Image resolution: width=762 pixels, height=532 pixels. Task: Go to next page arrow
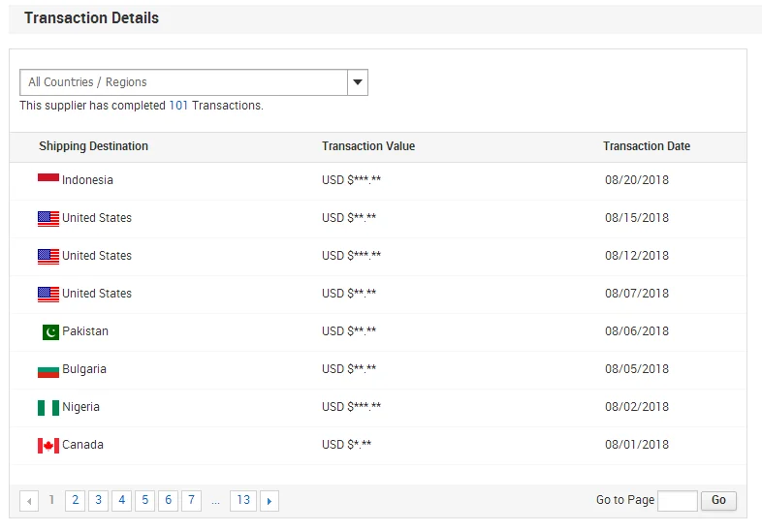270,501
